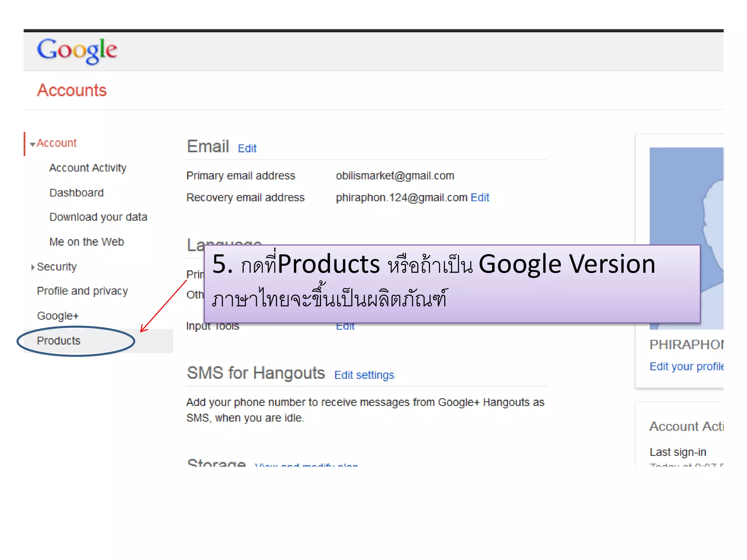The width and height of the screenshot is (747, 560).
Task: Edit the Email section
Action: (x=247, y=148)
